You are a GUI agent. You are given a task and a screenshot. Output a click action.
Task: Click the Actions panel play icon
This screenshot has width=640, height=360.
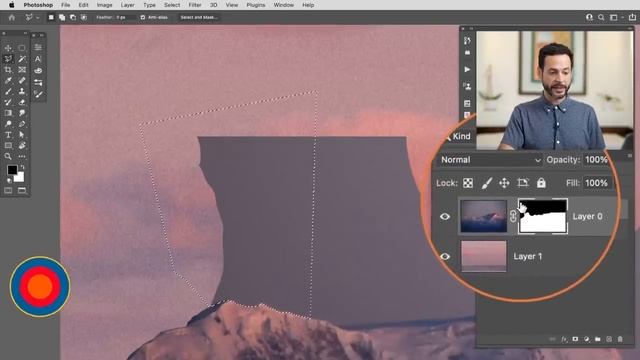[x=467, y=69]
